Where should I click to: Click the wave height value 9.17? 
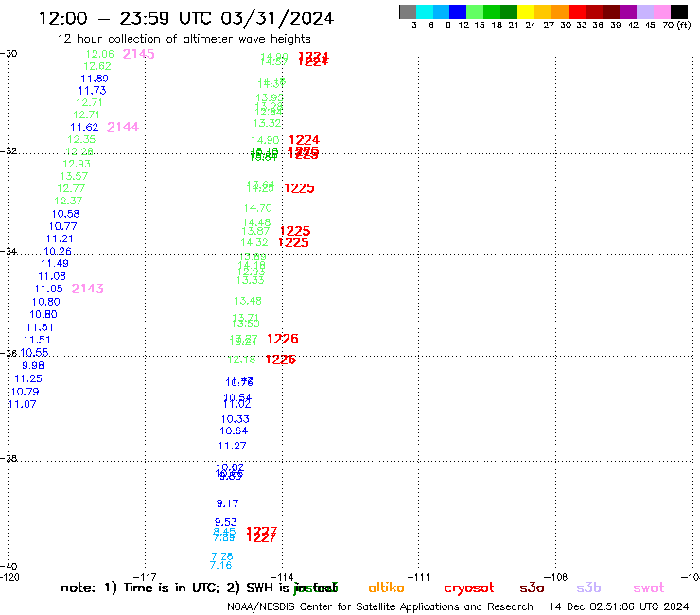coord(228,503)
